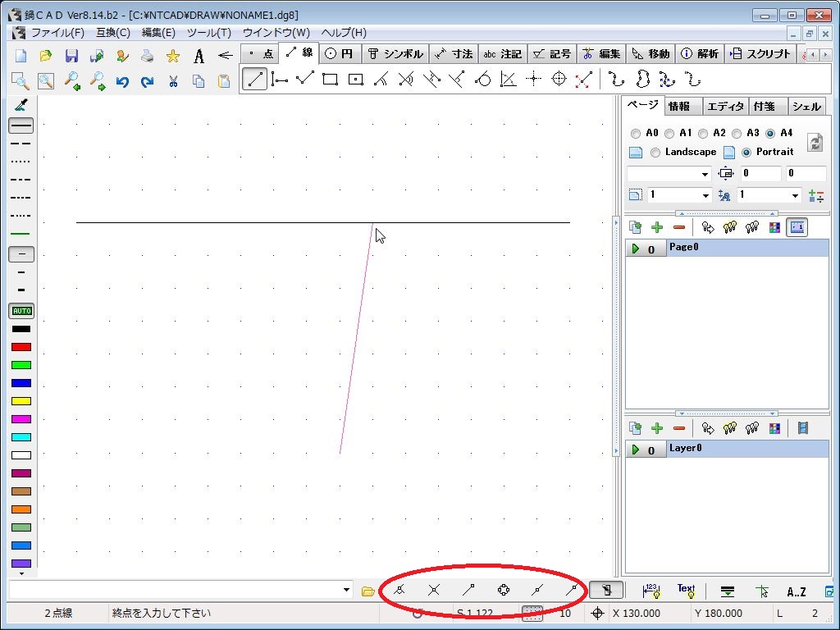Open a drawing with the folder icon
This screenshot has width=840, height=630.
click(46, 56)
